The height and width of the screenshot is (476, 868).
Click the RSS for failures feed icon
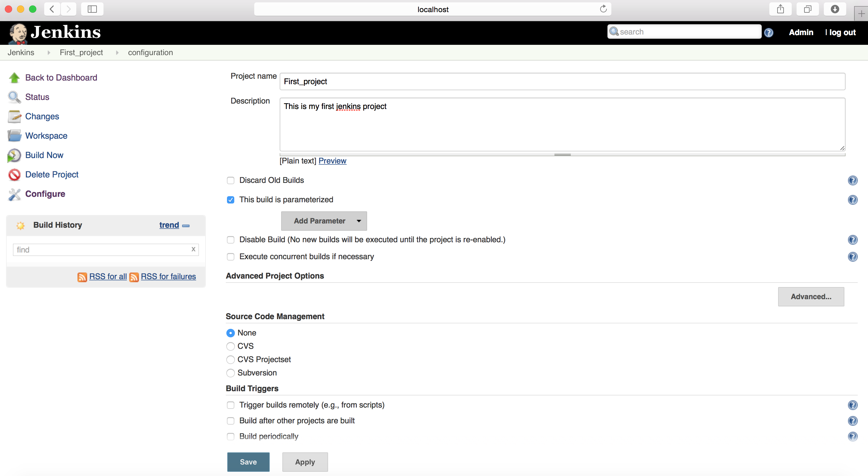click(x=134, y=277)
